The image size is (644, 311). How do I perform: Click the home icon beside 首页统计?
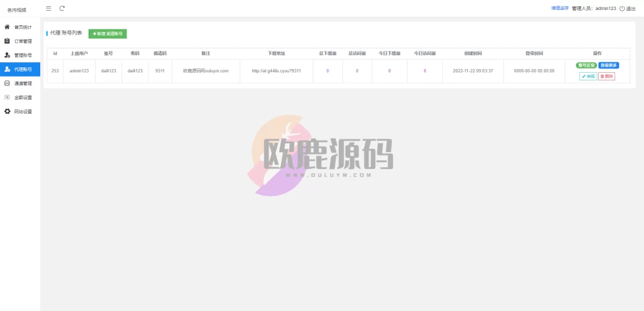7,27
